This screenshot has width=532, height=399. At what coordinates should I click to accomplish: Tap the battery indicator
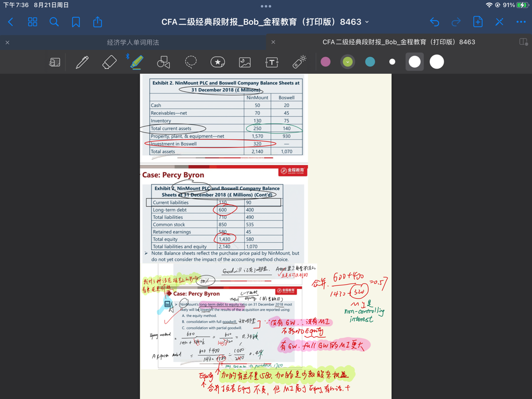pyautogui.click(x=522, y=5)
